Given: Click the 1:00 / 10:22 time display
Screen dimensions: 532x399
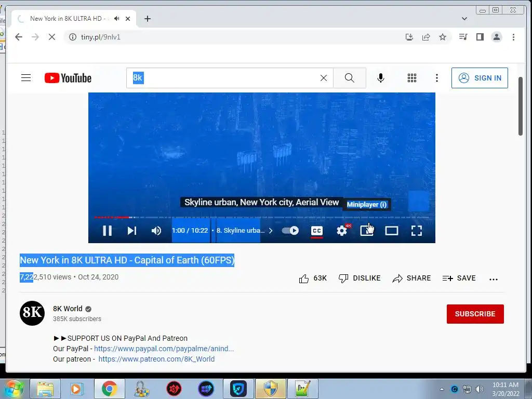Looking at the screenshot, I should tap(190, 231).
